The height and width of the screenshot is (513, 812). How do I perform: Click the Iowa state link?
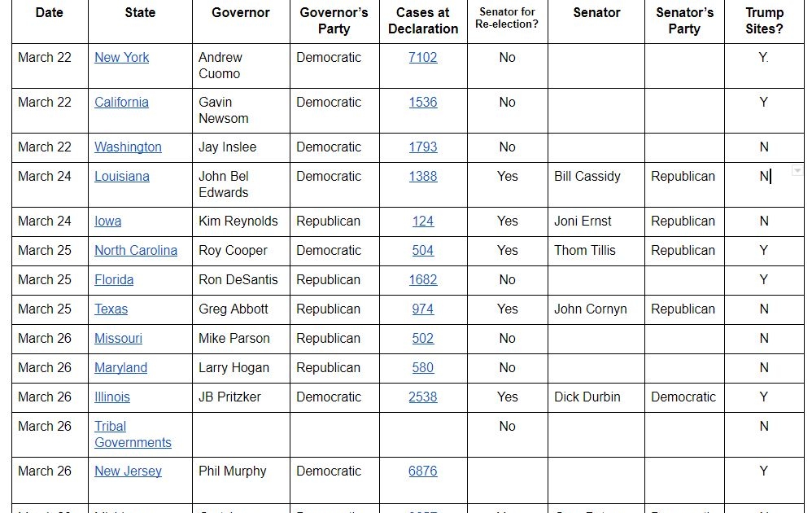coord(107,221)
